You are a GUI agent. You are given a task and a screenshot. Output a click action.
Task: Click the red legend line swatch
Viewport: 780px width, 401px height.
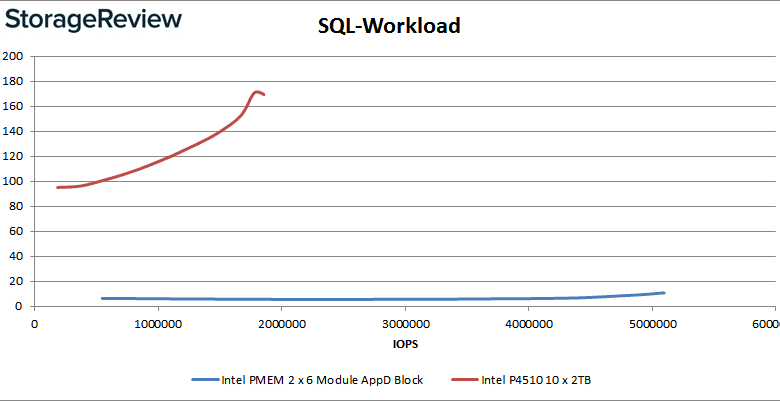(x=465, y=380)
